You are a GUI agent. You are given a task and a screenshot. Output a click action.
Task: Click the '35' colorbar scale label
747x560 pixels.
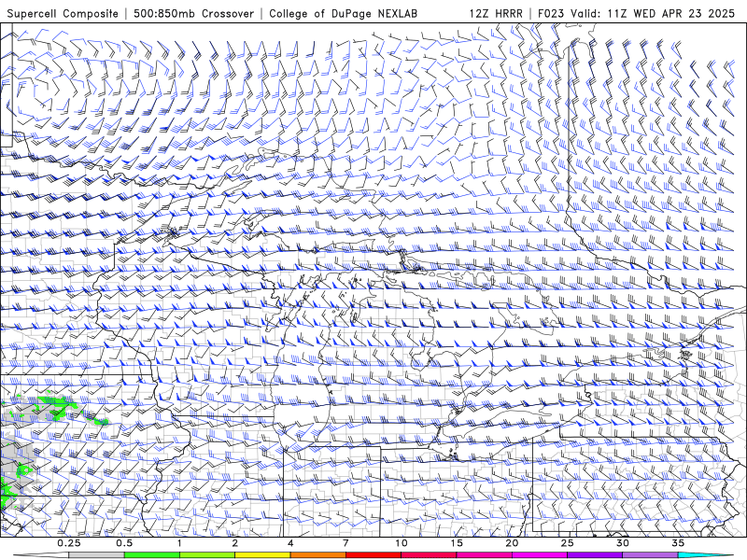(678, 543)
